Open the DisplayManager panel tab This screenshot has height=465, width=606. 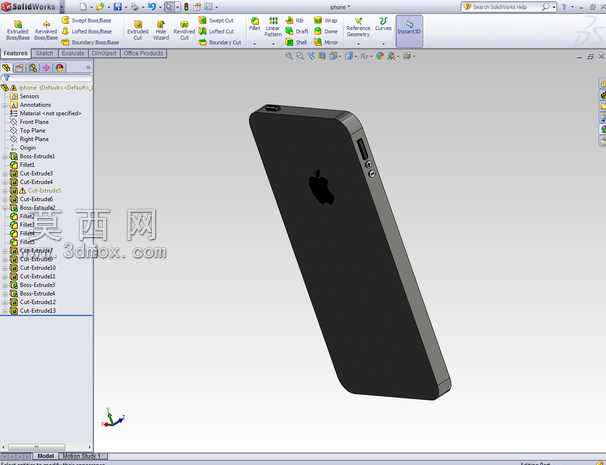tap(60, 68)
